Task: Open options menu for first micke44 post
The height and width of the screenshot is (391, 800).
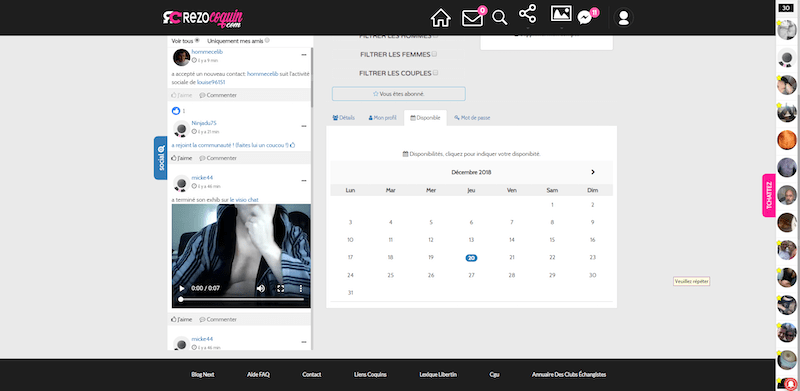Action: pyautogui.click(x=304, y=180)
